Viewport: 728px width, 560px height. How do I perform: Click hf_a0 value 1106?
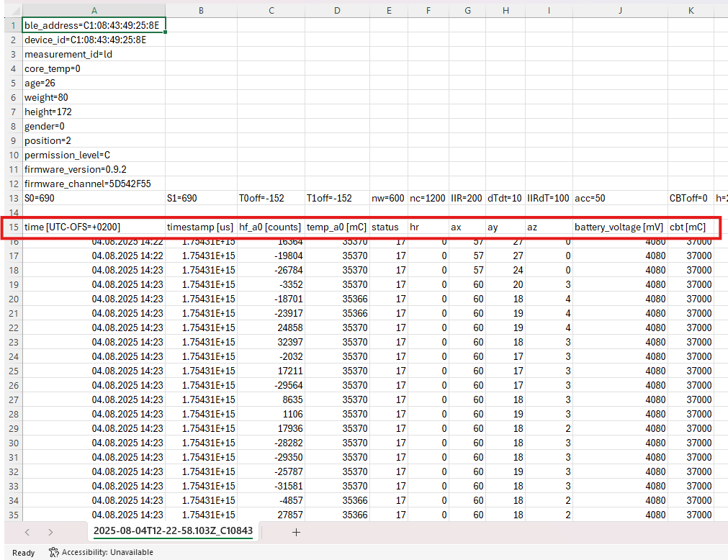coord(271,414)
